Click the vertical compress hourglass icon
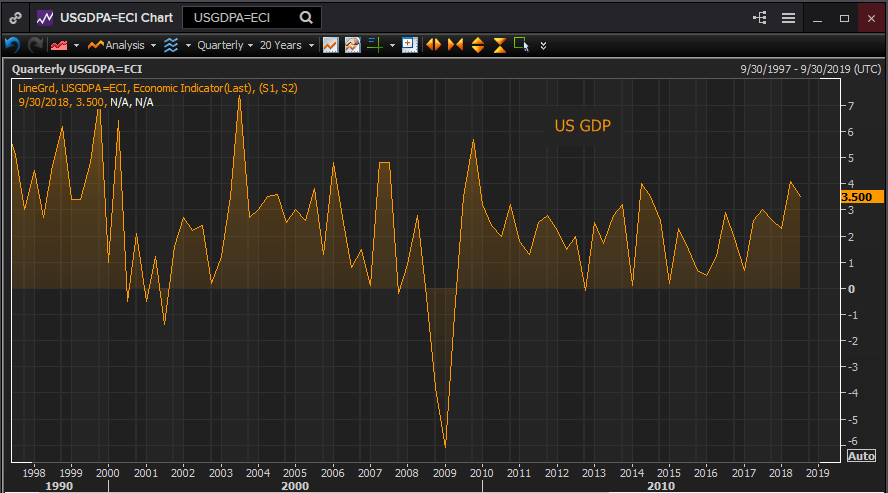The width and height of the screenshot is (888, 493). click(x=499, y=45)
